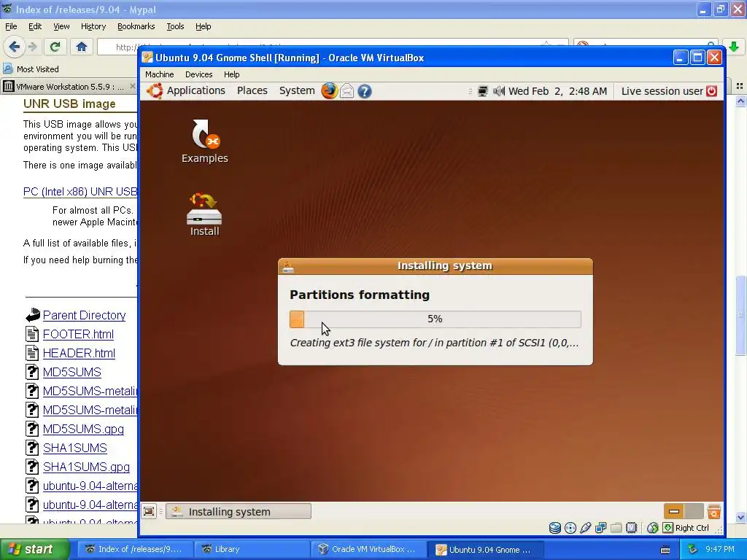Screen dimensions: 747x560
Task: Click the Parent Directory link
Action: tap(84, 315)
